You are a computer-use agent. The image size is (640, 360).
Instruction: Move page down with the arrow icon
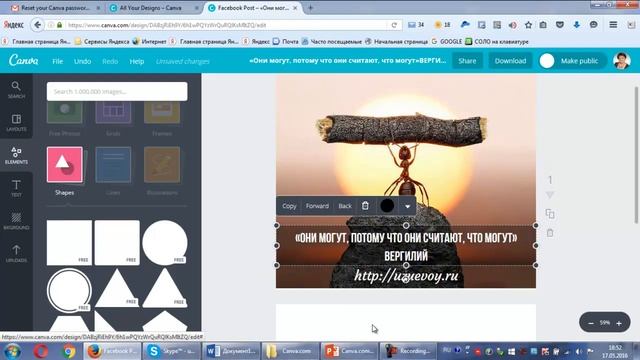point(550,195)
